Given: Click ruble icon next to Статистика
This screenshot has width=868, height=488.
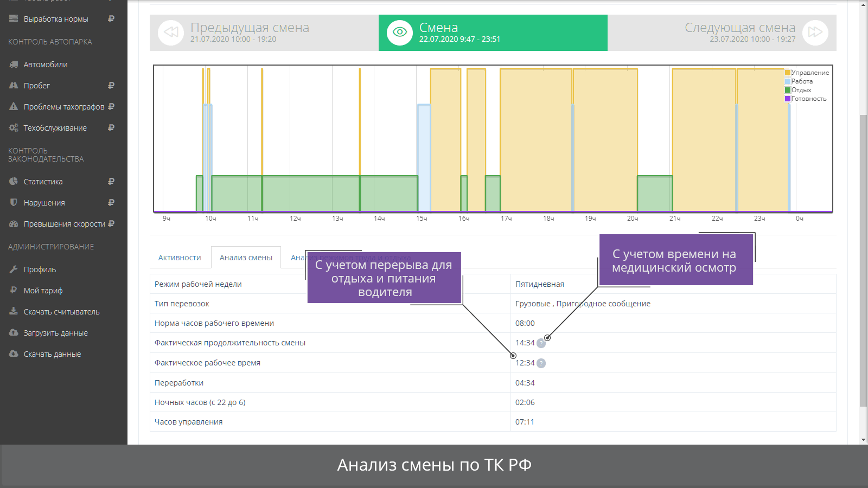Looking at the screenshot, I should [x=111, y=181].
